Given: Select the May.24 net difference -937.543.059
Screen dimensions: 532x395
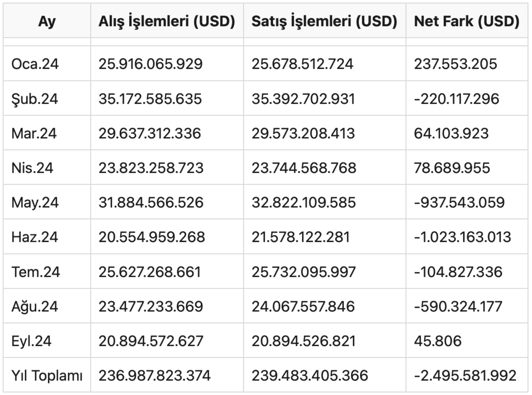Looking at the screenshot, I should (x=459, y=202).
